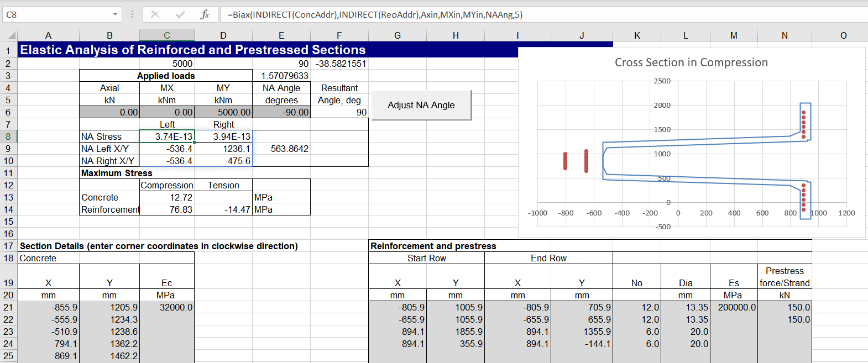Screen dimensions: 868x363
Task: Click the Cancel X icon in formula bar
Action: tap(155, 14)
